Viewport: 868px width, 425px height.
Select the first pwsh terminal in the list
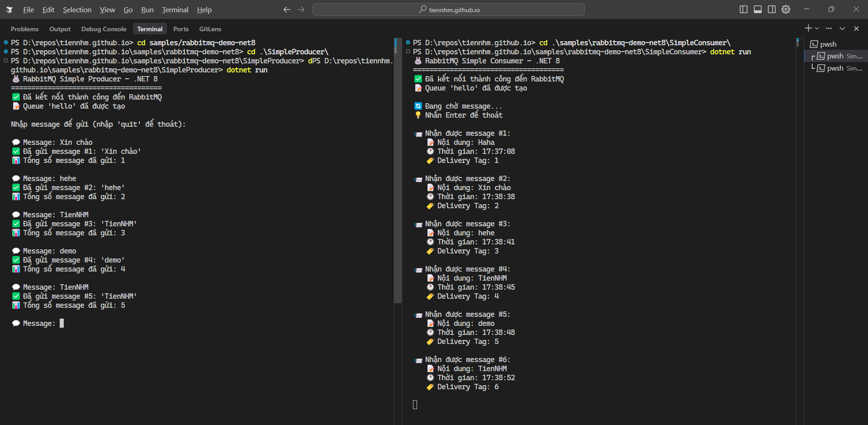pos(836,44)
